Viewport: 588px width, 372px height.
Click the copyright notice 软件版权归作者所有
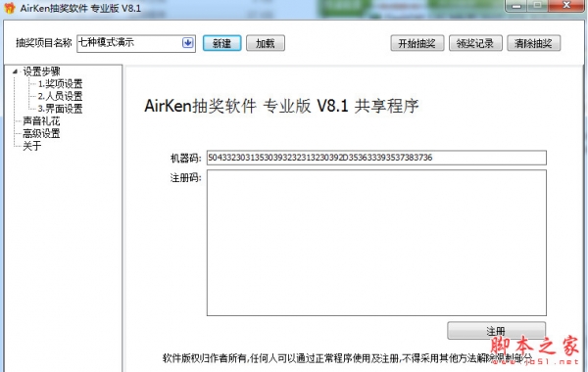(347, 358)
